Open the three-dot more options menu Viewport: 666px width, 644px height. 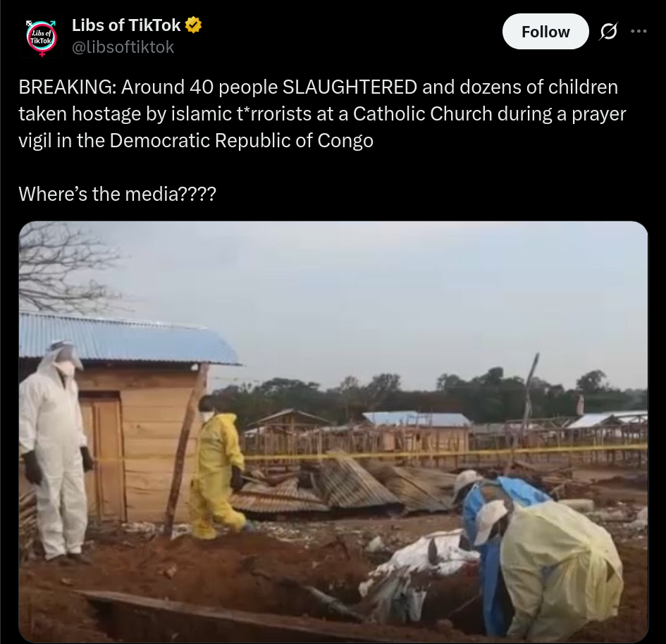click(x=639, y=31)
